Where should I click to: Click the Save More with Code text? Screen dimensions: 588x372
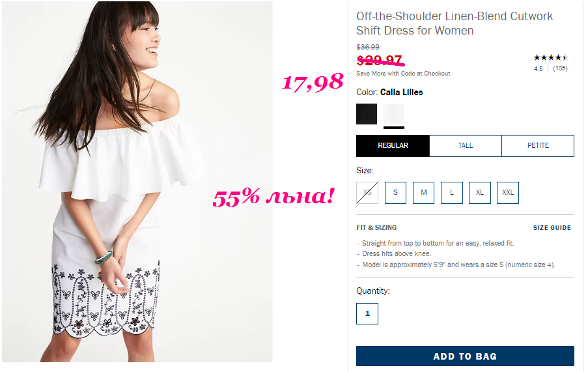pos(403,74)
